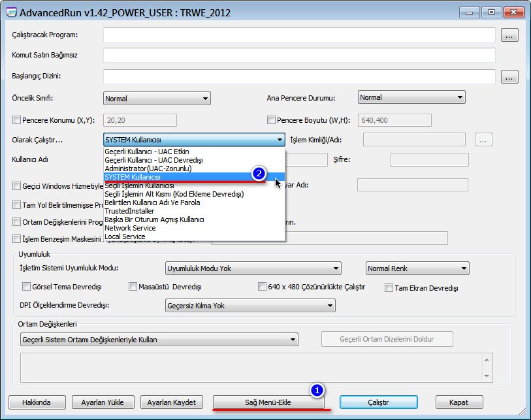Click the Ayarları Yükle button
The image size is (531, 420).
pos(103,402)
